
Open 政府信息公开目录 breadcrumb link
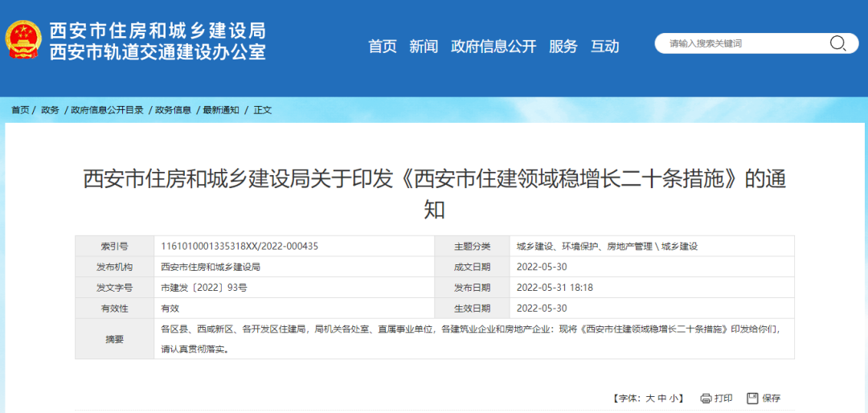(x=107, y=110)
